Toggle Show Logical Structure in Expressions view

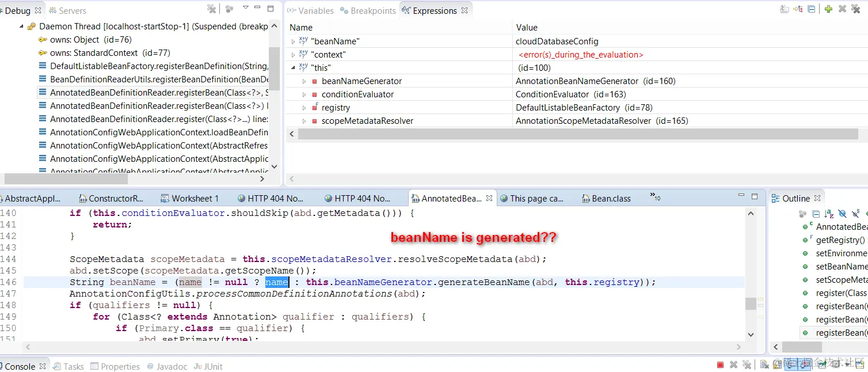coord(798,9)
